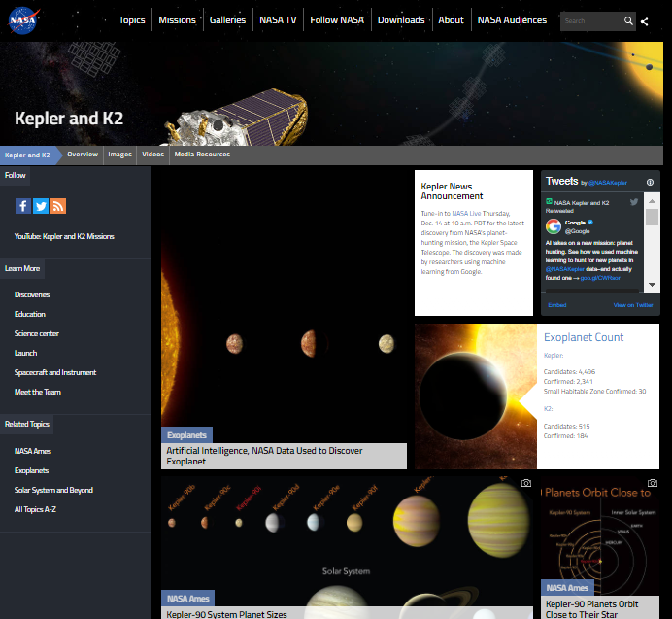The height and width of the screenshot is (619, 672).
Task: Open the RSS feed icon
Action: pyautogui.click(x=58, y=206)
